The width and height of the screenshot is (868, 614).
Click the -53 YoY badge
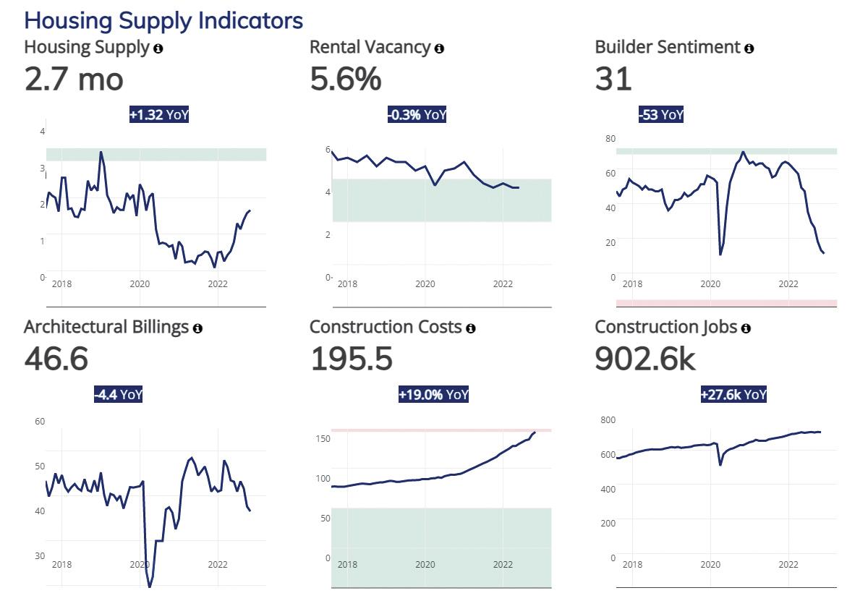(x=660, y=114)
